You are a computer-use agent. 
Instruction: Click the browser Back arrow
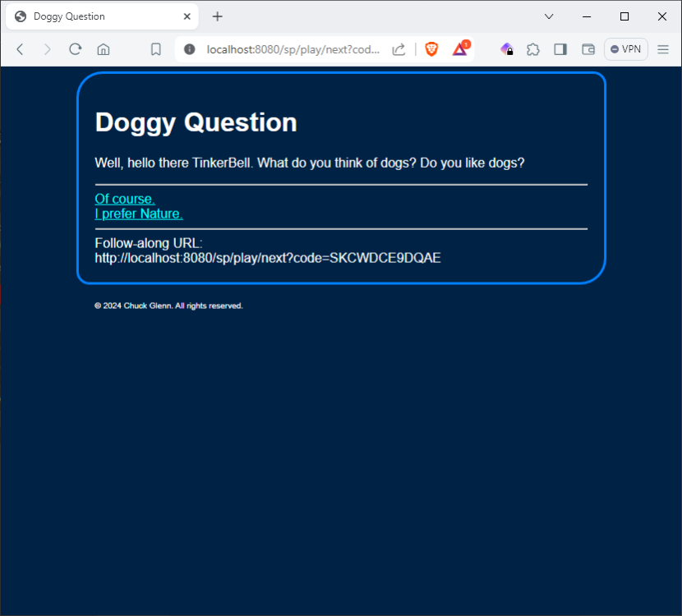pos(20,49)
